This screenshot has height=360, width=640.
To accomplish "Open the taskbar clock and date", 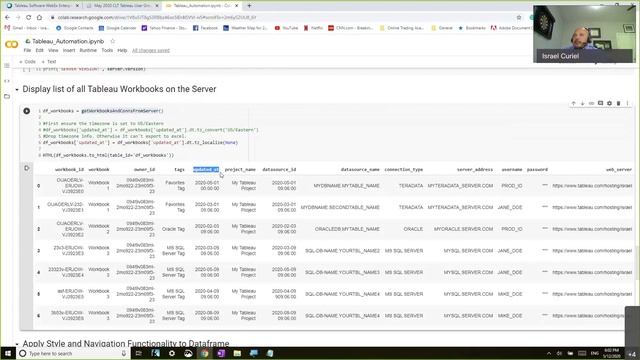I will click(x=612, y=353).
